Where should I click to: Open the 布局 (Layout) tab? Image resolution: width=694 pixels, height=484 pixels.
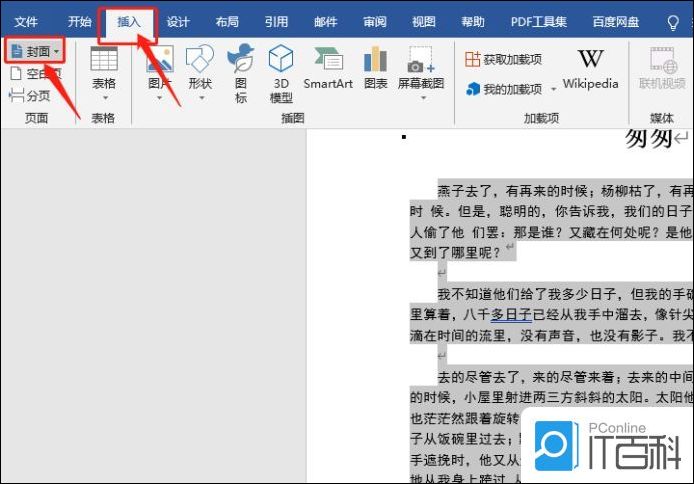point(227,22)
